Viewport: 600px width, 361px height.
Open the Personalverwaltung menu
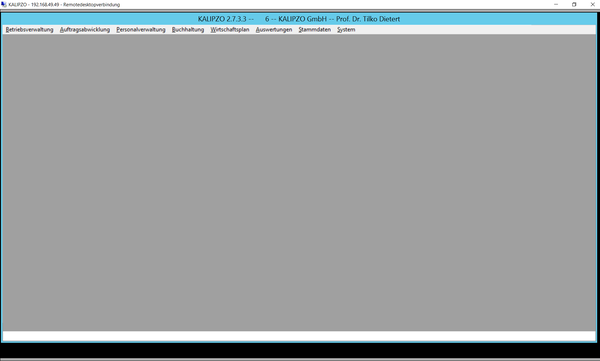click(x=141, y=29)
